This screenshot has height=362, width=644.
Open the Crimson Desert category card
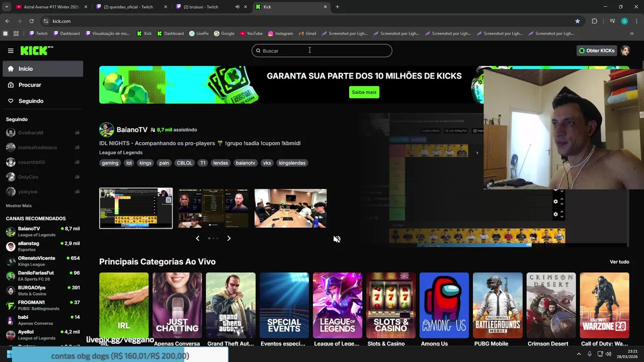pos(551,305)
